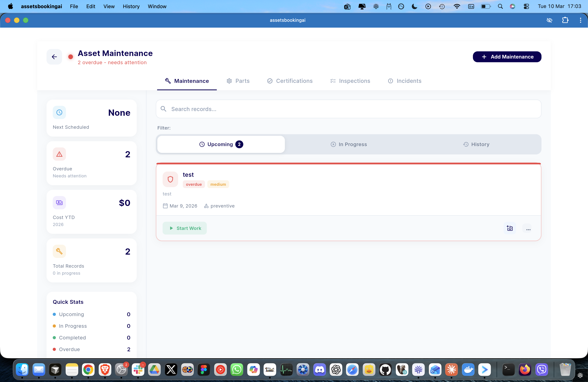The height and width of the screenshot is (382, 588).
Task: Click the add photo camera icon
Action: [x=509, y=228]
